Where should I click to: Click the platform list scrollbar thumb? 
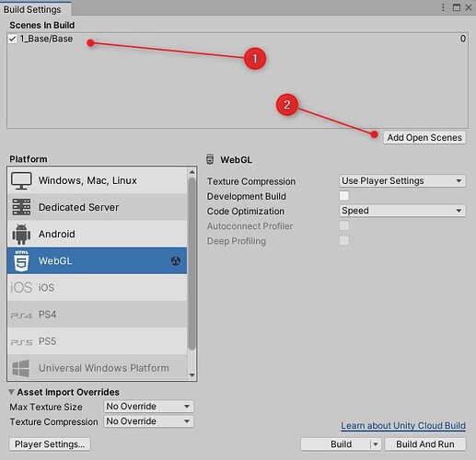[x=192, y=264]
